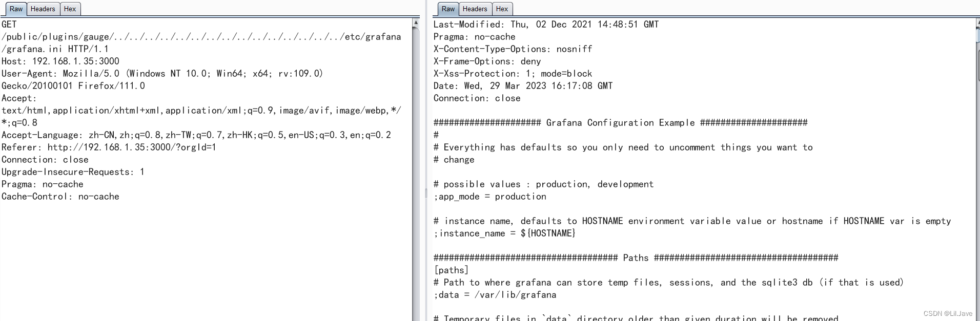Viewport: 980px width, 321px height.
Task: Click the Last-Modified response header line
Action: coord(546,24)
